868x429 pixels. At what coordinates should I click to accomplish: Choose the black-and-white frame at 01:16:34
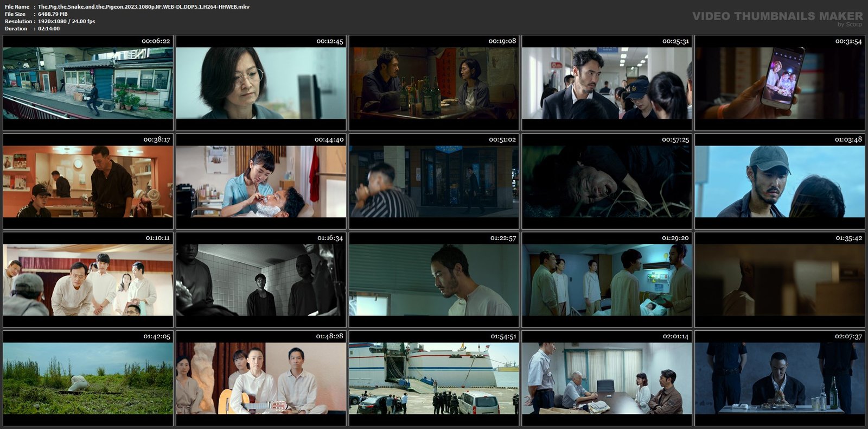(x=261, y=280)
